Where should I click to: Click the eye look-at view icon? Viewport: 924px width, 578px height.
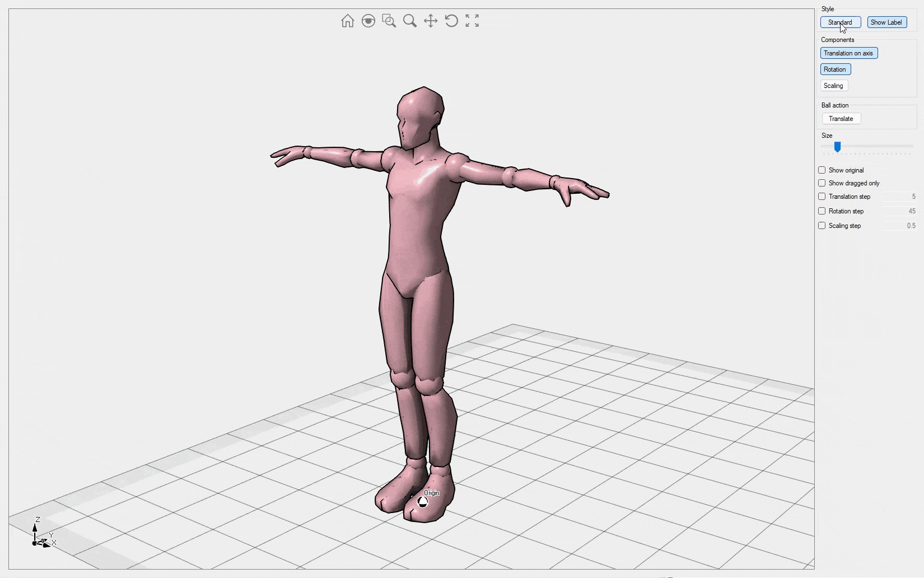pyautogui.click(x=368, y=21)
